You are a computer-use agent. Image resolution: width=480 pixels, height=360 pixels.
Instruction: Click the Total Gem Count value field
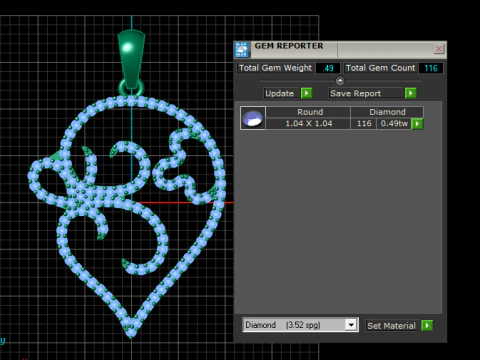[431, 68]
